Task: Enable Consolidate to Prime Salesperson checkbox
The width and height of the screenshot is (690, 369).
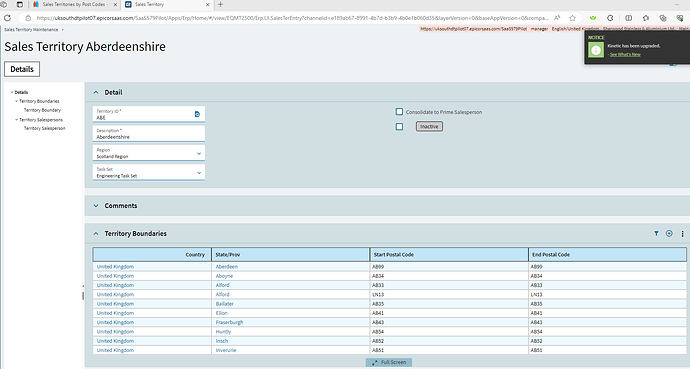Action: click(x=399, y=112)
